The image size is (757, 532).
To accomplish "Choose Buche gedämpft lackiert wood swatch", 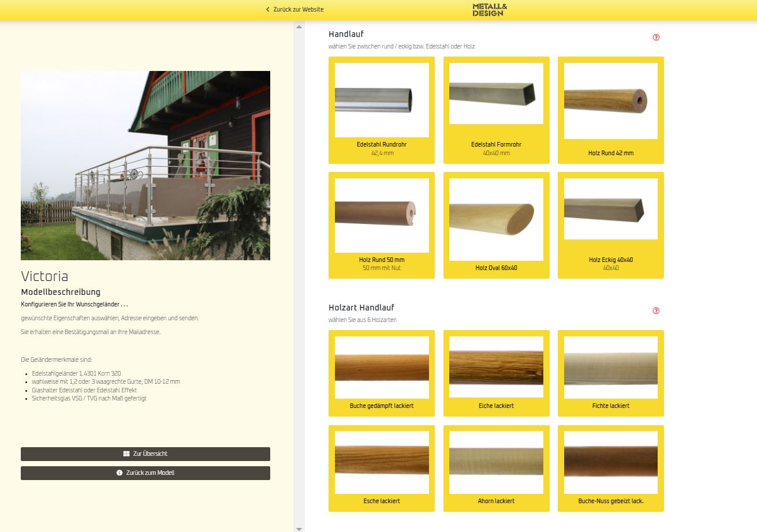I will tap(382, 373).
